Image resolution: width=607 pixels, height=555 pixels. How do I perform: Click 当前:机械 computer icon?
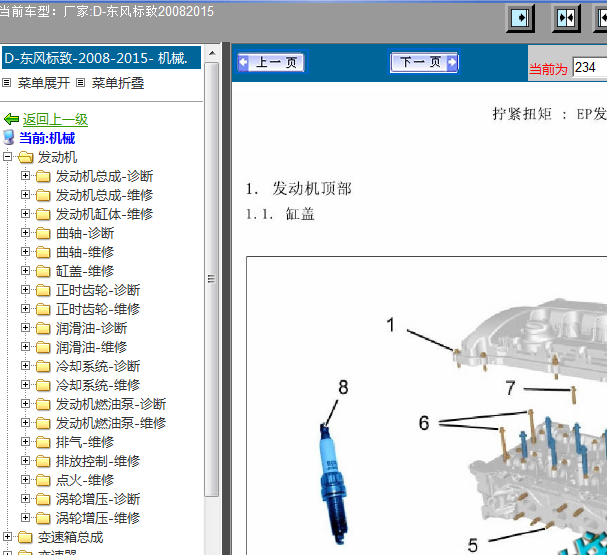(x=9, y=138)
